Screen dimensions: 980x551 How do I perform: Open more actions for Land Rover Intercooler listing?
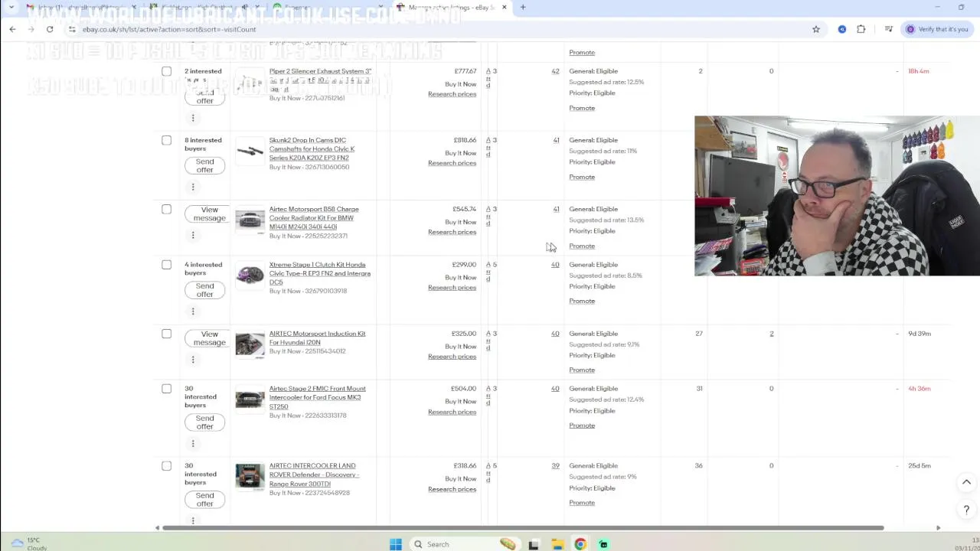click(x=193, y=520)
